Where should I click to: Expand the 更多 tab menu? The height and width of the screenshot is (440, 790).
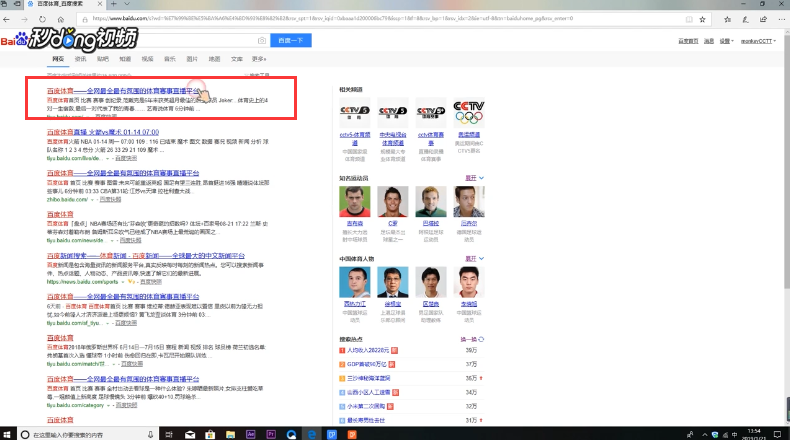click(259, 59)
